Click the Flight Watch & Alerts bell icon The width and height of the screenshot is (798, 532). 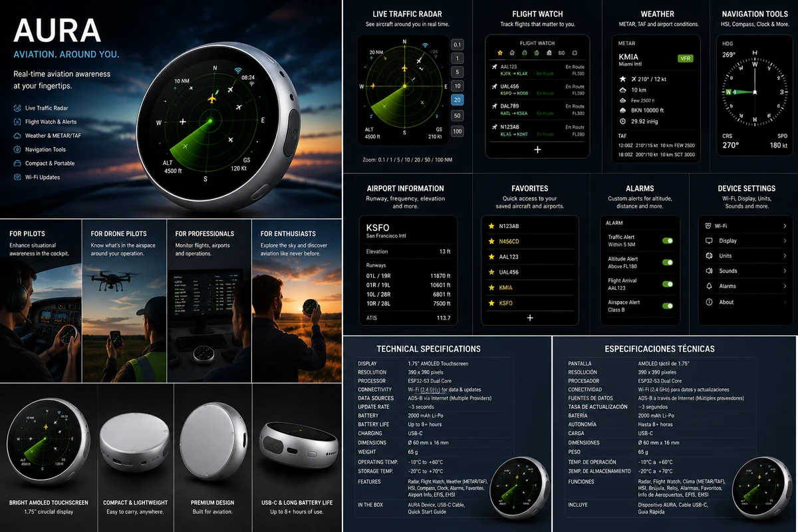click(x=17, y=122)
